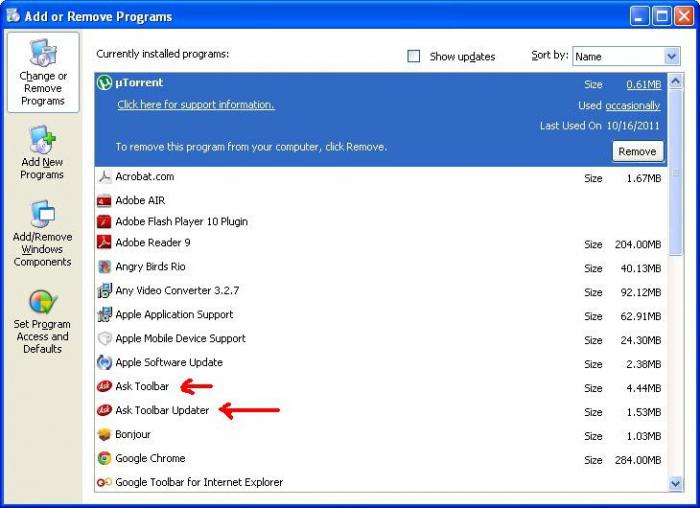Select Any Video Converter 3.2.7 entry
The image size is (700, 508).
point(380,291)
